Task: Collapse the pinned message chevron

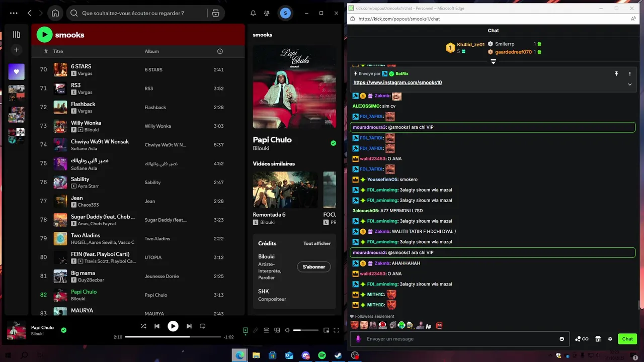Action: point(629,84)
